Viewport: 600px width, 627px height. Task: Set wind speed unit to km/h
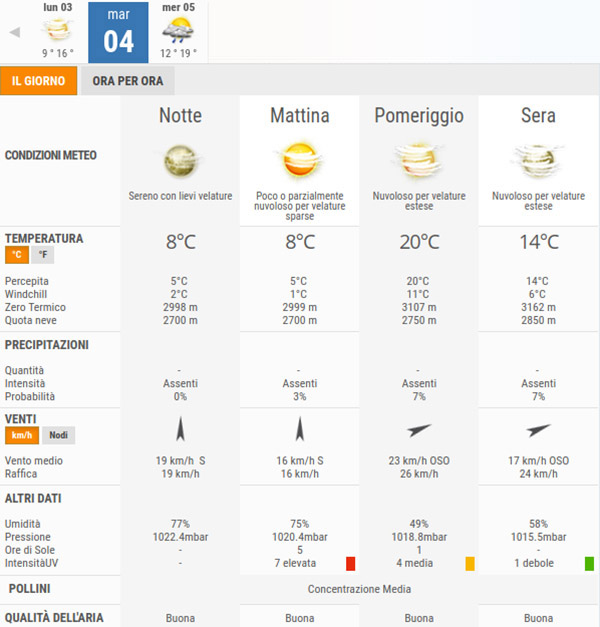[x=22, y=435]
